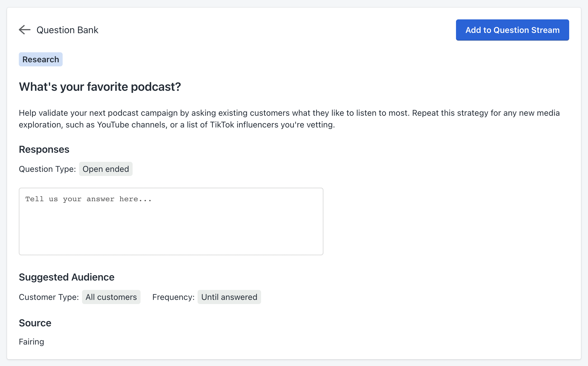
Task: Click the Suggested Audience heading
Action: [x=66, y=277]
